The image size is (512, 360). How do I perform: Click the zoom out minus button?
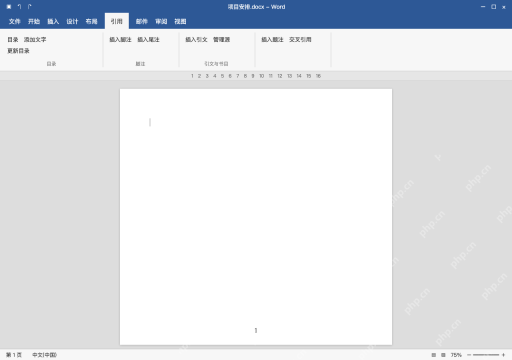coord(469,355)
